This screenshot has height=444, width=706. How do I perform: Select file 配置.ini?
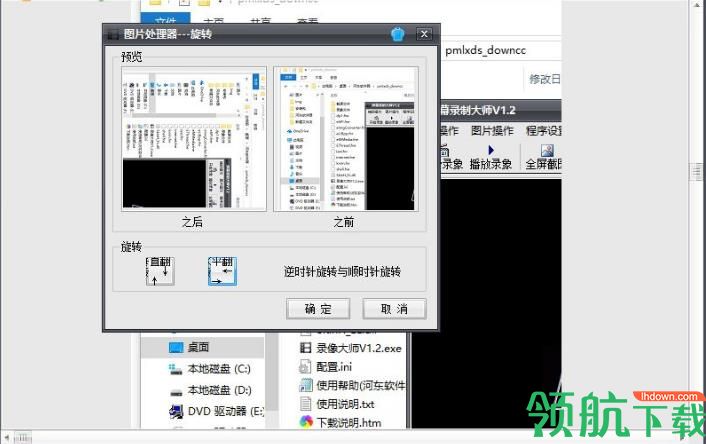[326, 367]
